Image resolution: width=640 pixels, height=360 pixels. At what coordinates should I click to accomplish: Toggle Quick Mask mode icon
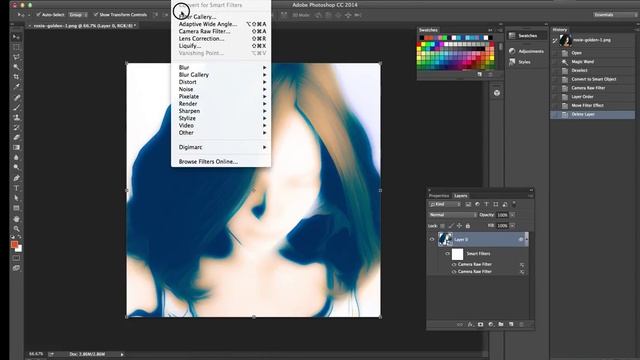[16, 258]
